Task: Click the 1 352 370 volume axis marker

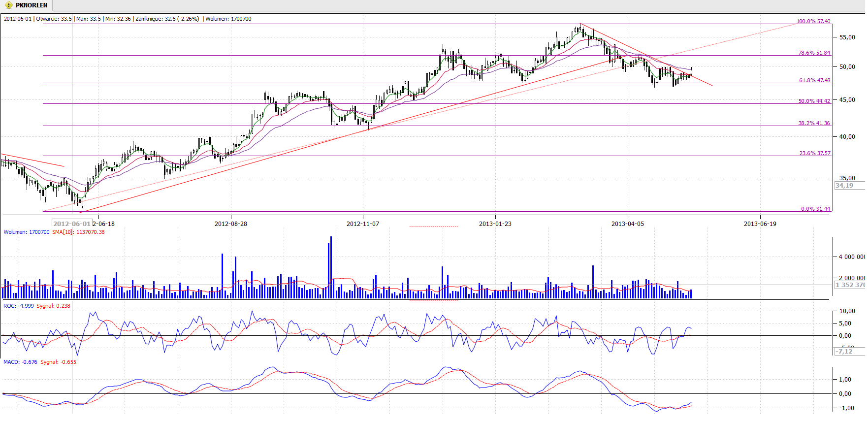Action: [x=850, y=285]
